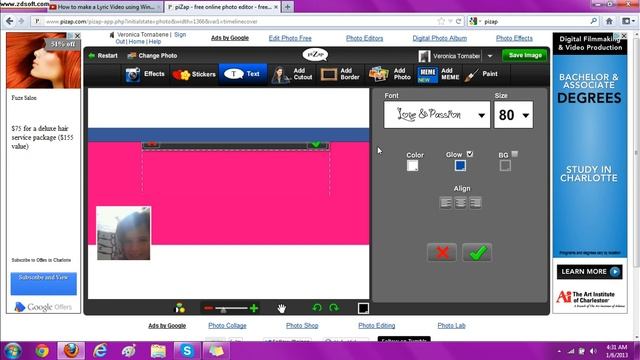Click the red delete mark on text box
The width and height of the screenshot is (640, 360).
[152, 144]
